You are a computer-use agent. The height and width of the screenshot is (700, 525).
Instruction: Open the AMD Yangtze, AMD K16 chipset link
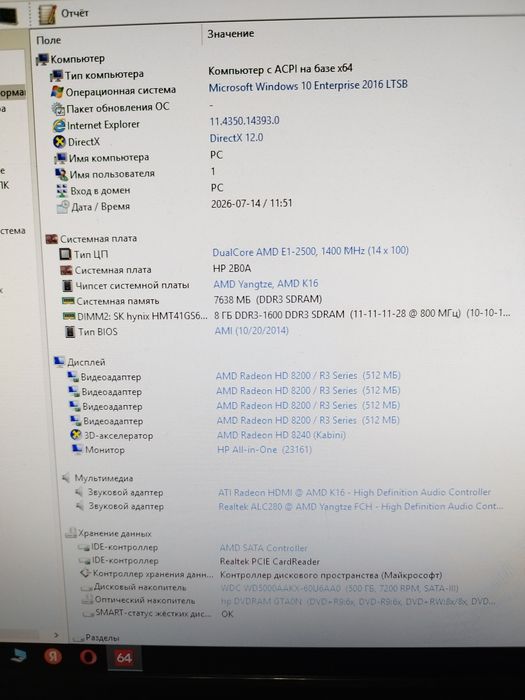[266, 284]
